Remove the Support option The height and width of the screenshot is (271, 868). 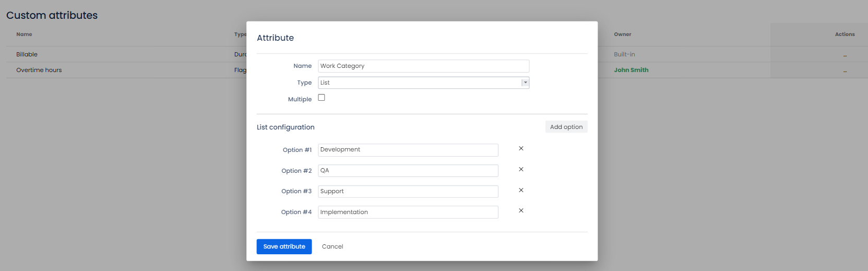[521, 191]
